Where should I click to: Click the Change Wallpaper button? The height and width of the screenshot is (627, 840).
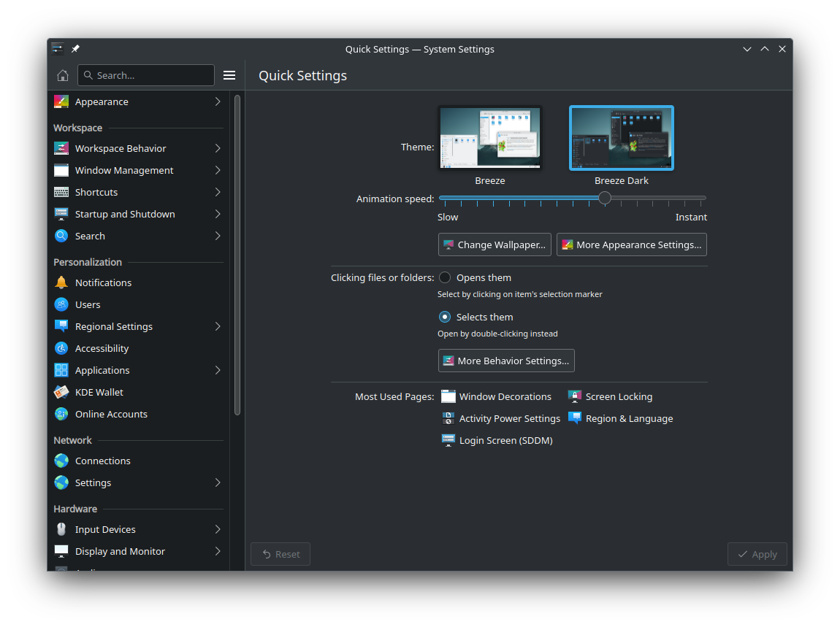(495, 245)
